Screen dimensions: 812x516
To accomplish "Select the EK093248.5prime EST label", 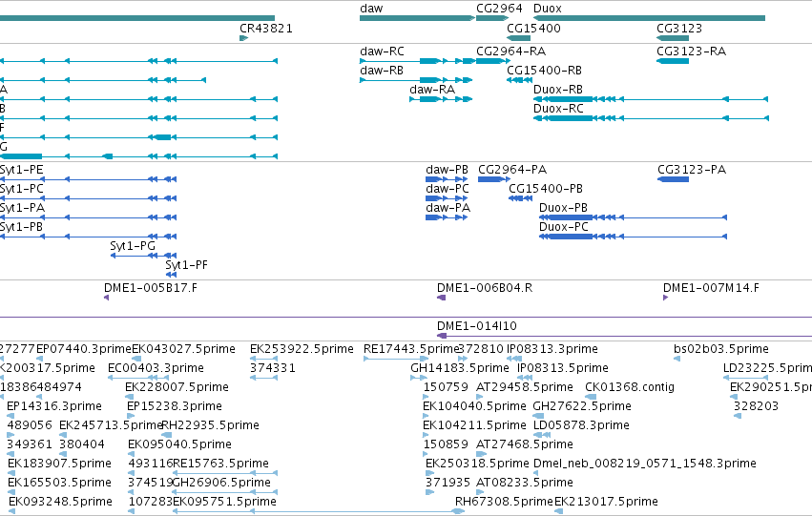I will click(60, 502).
